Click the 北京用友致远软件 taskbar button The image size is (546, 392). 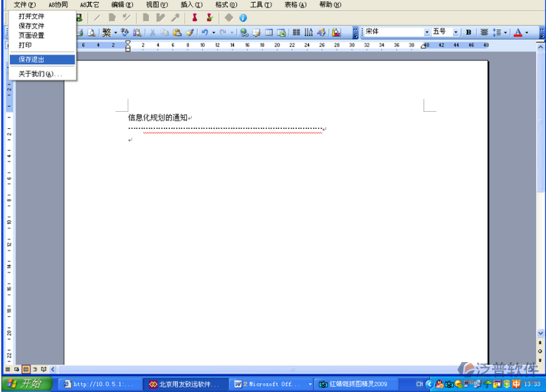pyautogui.click(x=184, y=384)
